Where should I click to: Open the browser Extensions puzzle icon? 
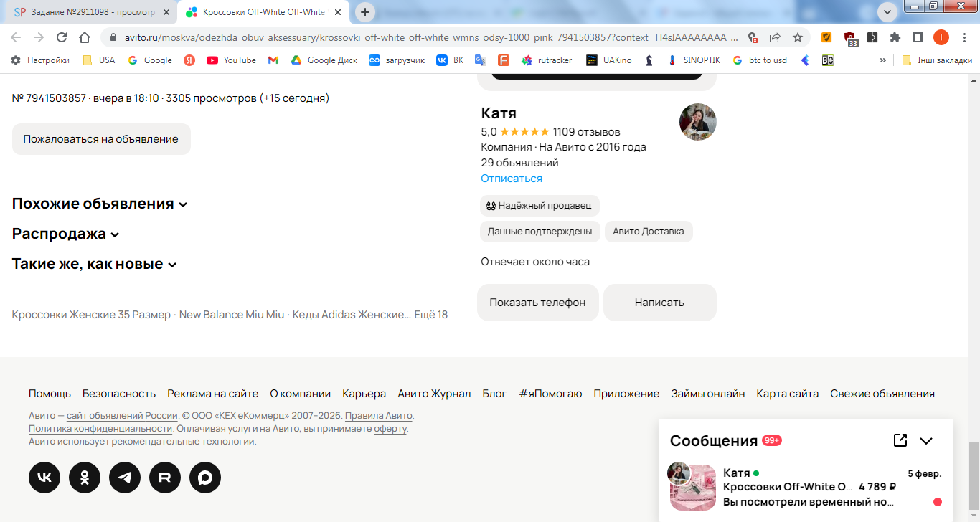895,37
